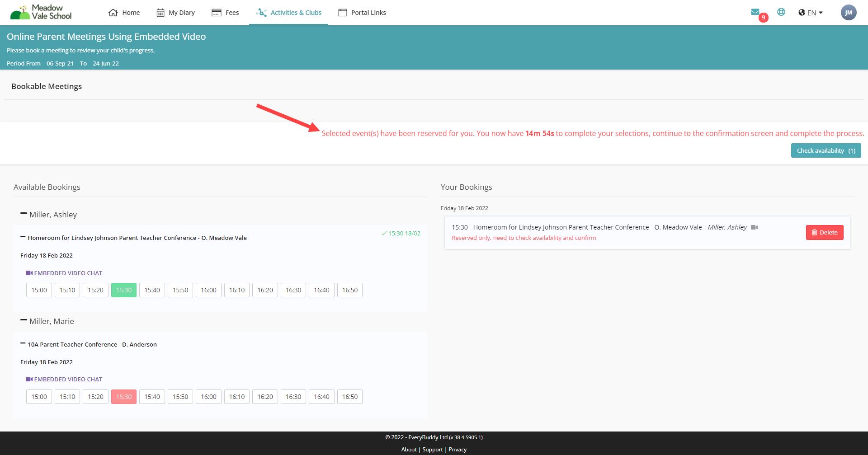Click the Fees card icon
The image size is (868, 455).
pyautogui.click(x=217, y=13)
